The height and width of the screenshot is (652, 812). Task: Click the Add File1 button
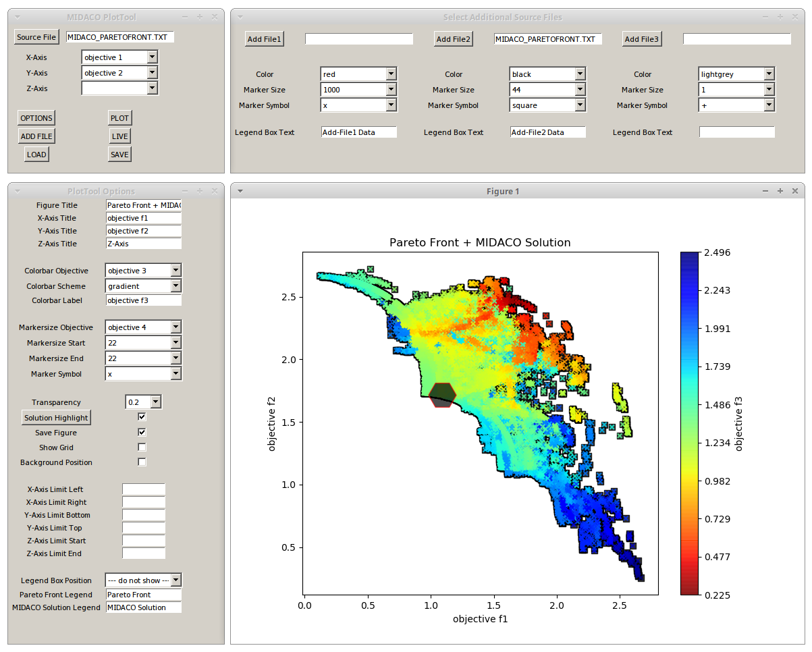pos(265,39)
